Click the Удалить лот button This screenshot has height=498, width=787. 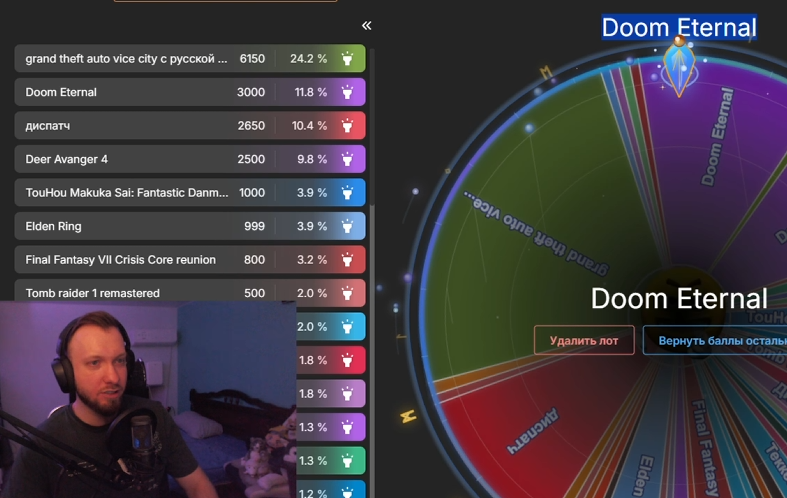tap(584, 340)
